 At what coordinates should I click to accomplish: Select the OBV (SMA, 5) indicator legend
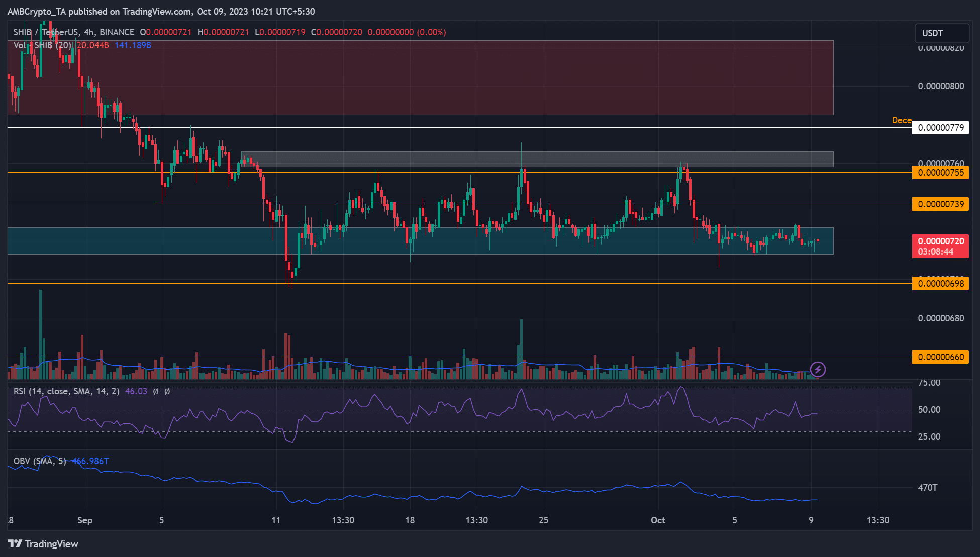tap(40, 461)
